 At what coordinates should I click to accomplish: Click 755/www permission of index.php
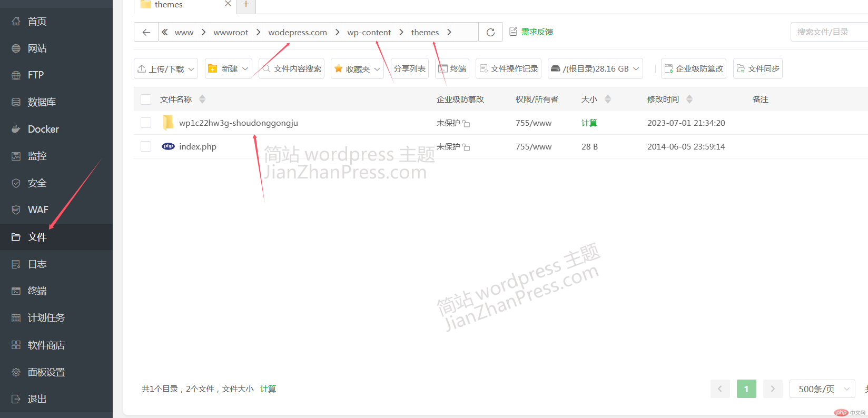point(534,146)
